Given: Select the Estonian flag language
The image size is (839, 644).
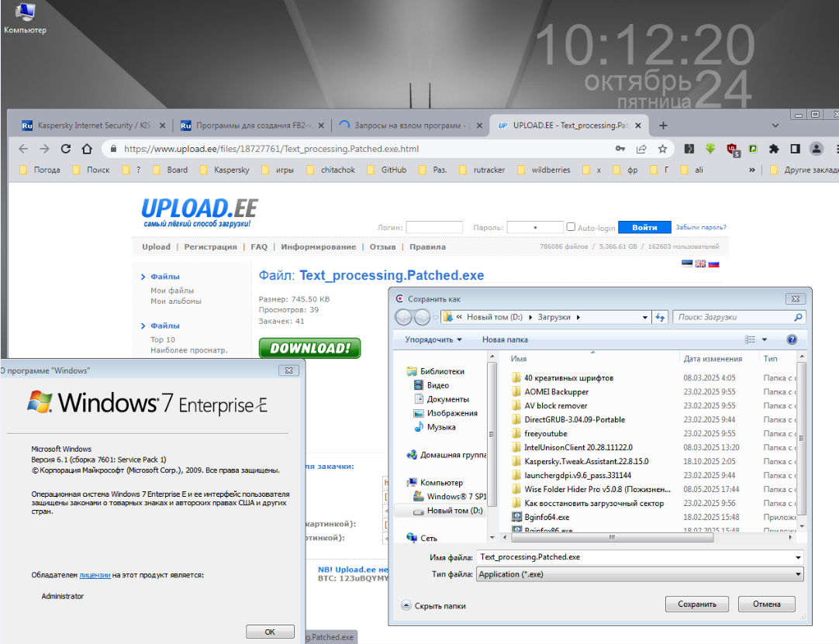Looking at the screenshot, I should coord(687,263).
